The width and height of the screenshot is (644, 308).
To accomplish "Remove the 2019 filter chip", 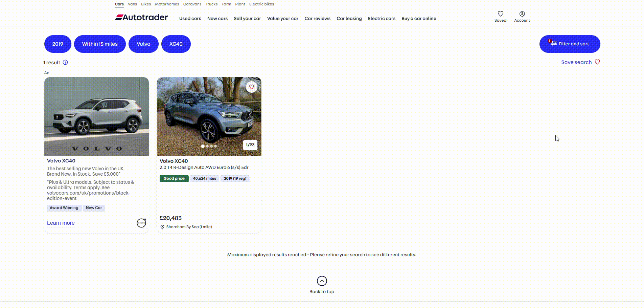I will (58, 44).
